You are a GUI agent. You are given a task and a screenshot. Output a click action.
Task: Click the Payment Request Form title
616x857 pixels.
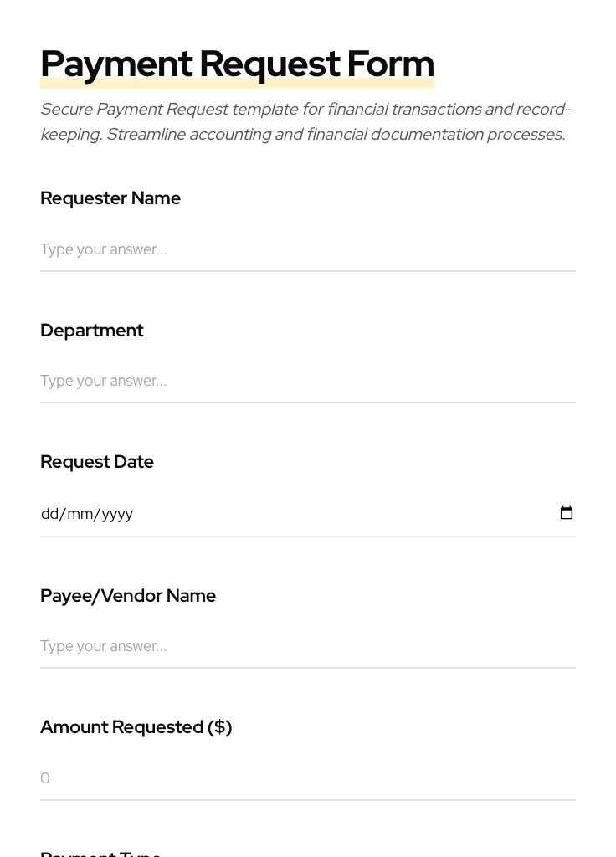(x=237, y=63)
